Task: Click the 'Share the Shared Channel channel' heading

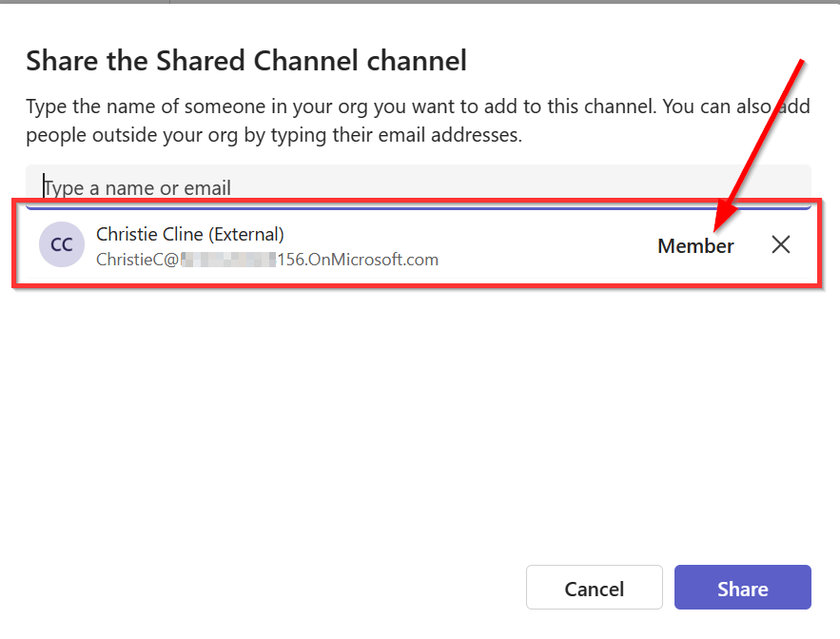Action: [246, 62]
